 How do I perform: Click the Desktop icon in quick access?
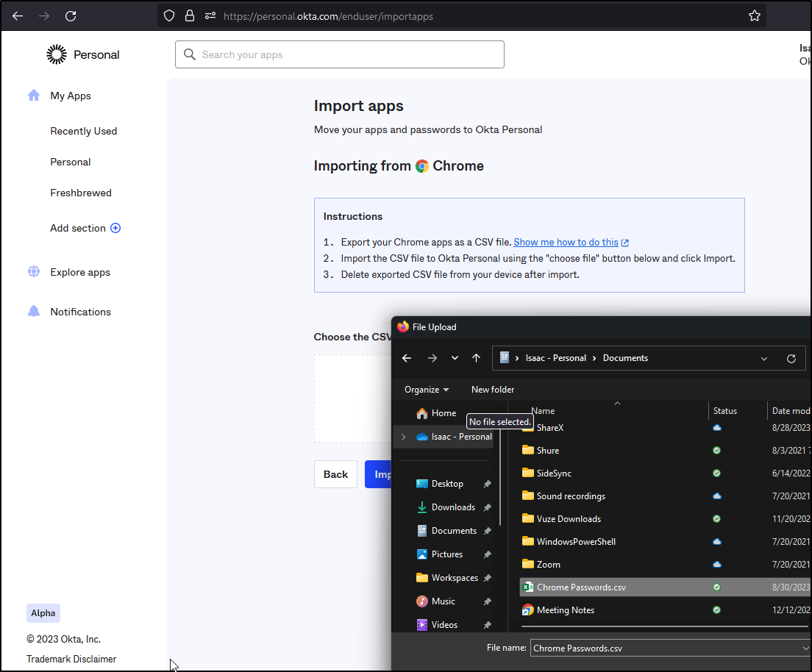point(422,484)
